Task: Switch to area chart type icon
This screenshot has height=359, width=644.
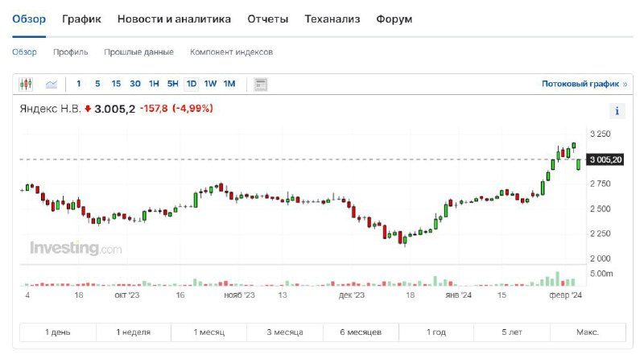Action: (52, 85)
